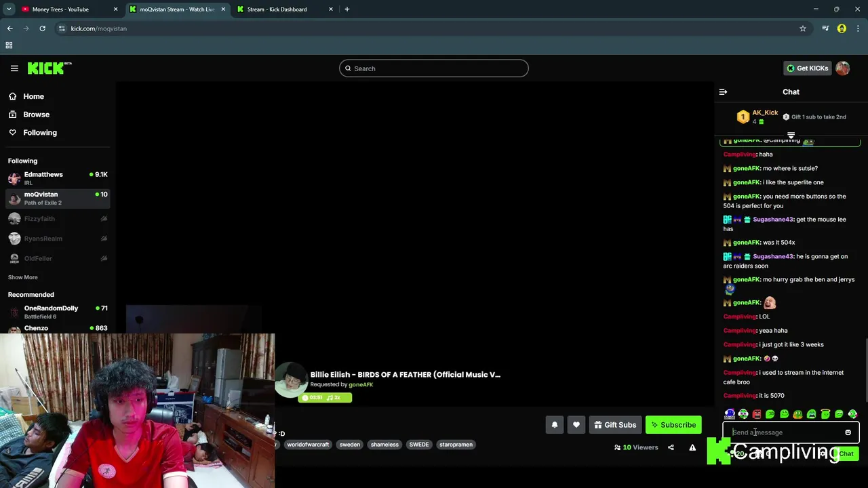
Task: Open moQvistan channel in sidebar
Action: coord(57,198)
